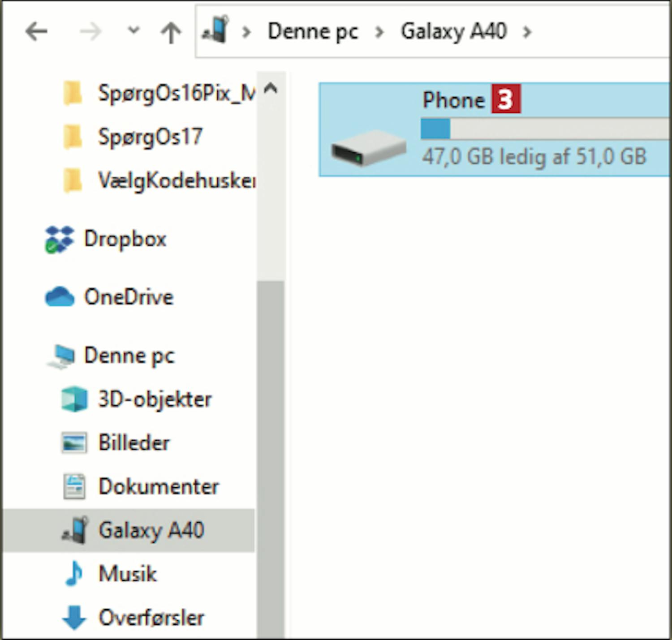The image size is (672, 640).
Task: Click the VælgKodehusker folder icon
Action: (x=72, y=180)
